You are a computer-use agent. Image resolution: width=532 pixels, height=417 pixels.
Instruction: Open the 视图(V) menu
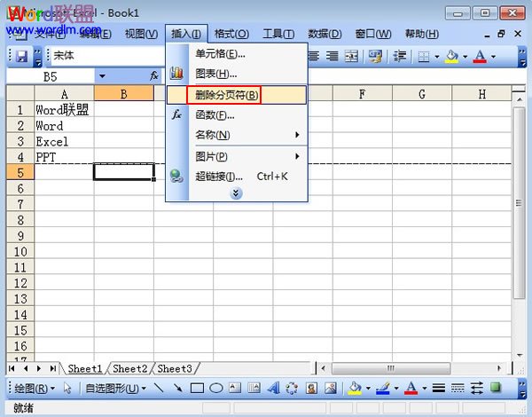pyautogui.click(x=141, y=34)
